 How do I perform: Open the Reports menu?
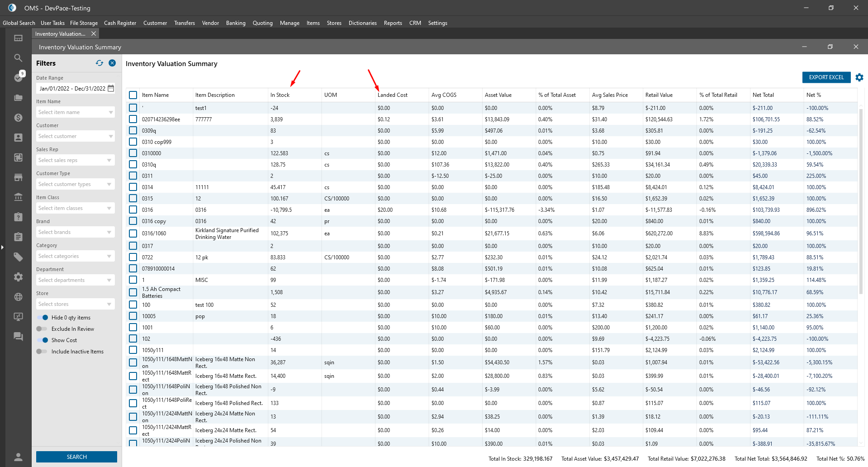pos(393,23)
